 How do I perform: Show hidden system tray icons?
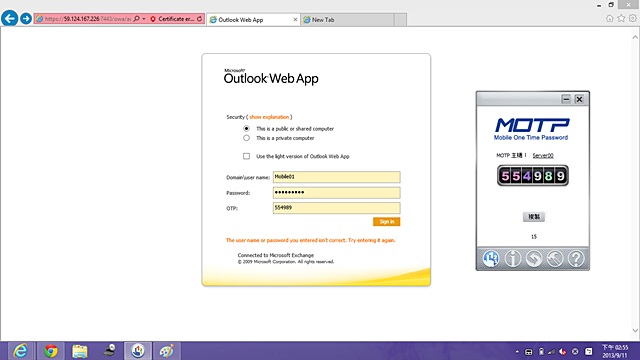pyautogui.click(x=517, y=351)
